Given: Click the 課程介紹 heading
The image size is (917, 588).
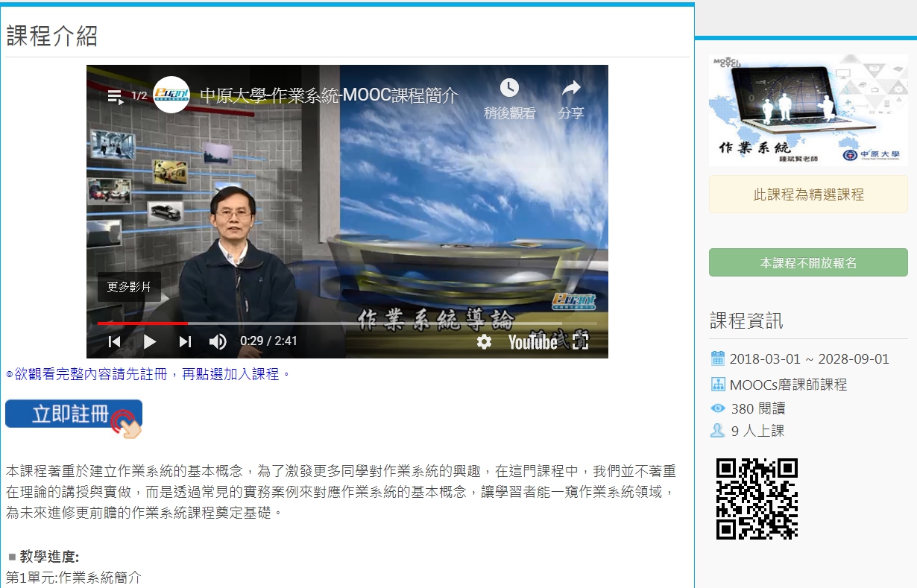Looking at the screenshot, I should pyautogui.click(x=52, y=35).
